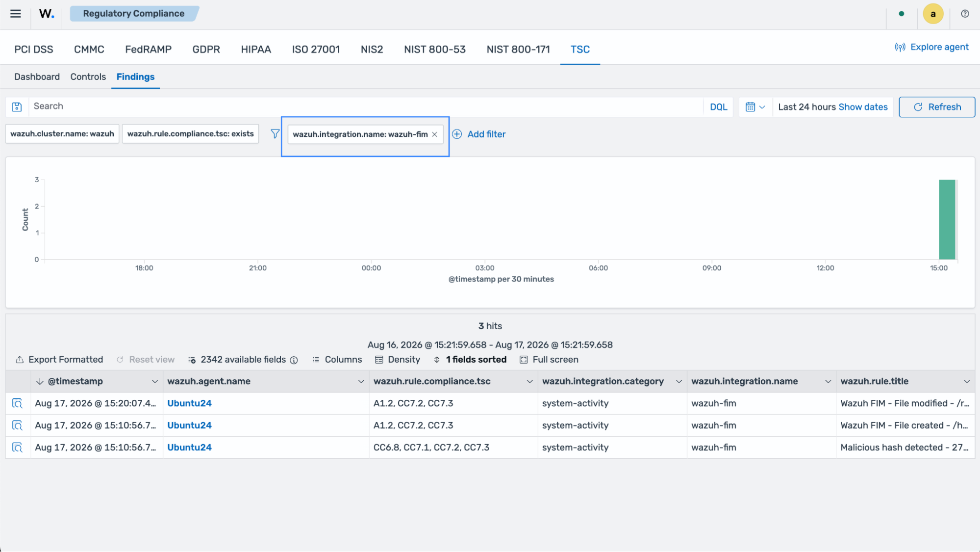Click the Regulatory Compliance breadcrumb
The height and width of the screenshot is (552, 980).
pos(134,14)
